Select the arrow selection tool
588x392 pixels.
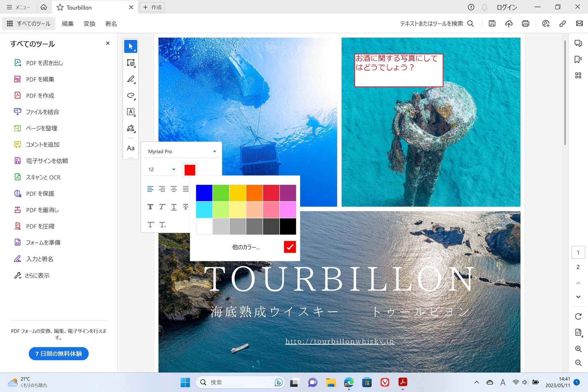(x=130, y=47)
